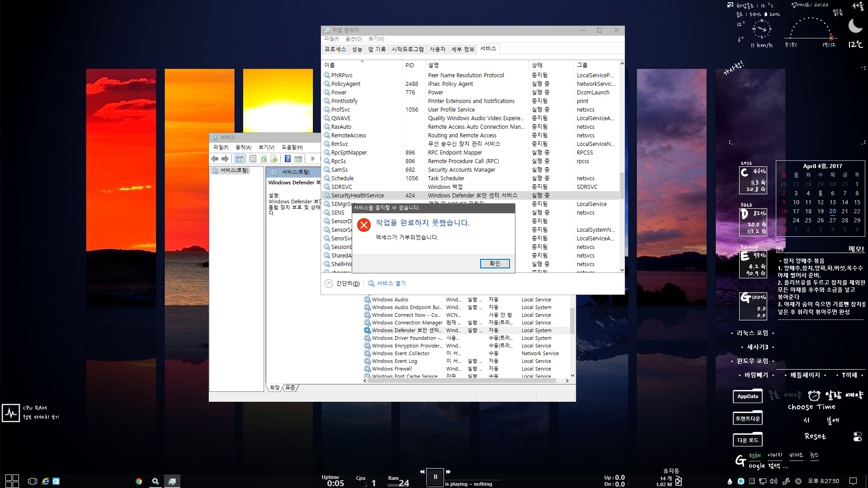Skip to the previous track in music widget
The height and width of the screenshot is (488, 868).
422,472
